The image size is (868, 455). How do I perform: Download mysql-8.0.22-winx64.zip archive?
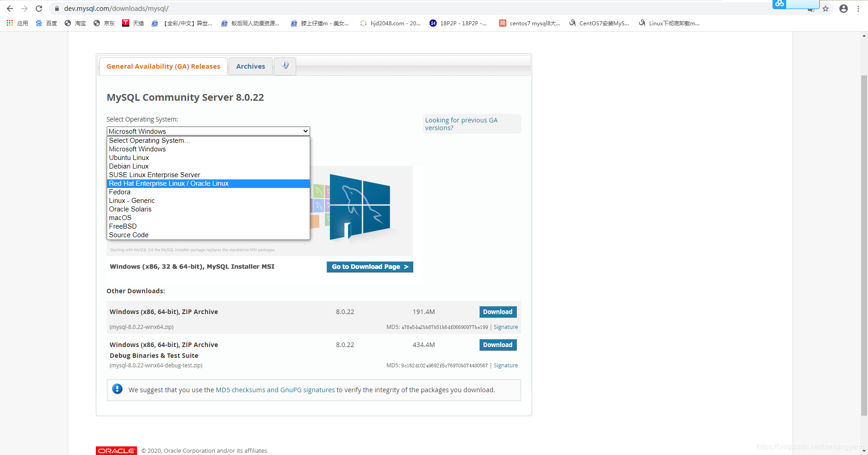498,312
